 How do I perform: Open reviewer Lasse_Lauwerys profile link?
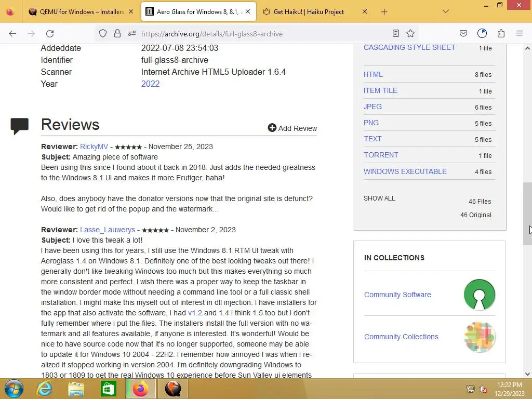tap(108, 230)
